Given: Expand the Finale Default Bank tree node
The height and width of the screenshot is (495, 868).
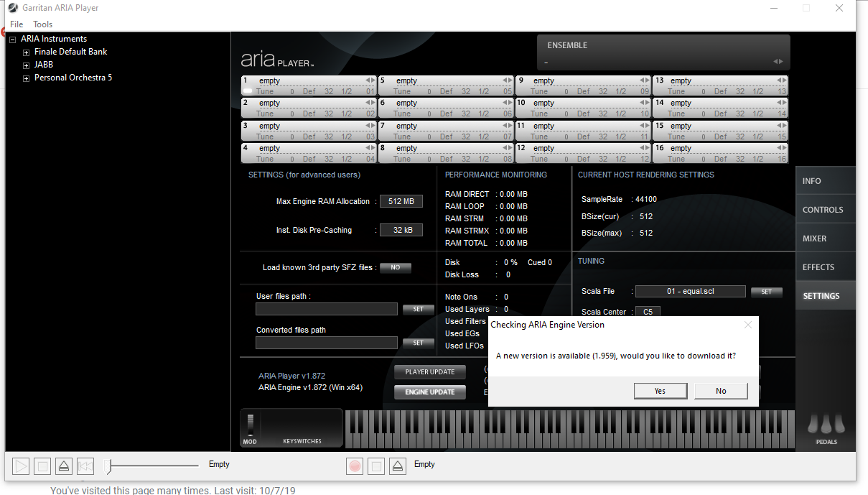Looking at the screenshot, I should click(x=27, y=52).
